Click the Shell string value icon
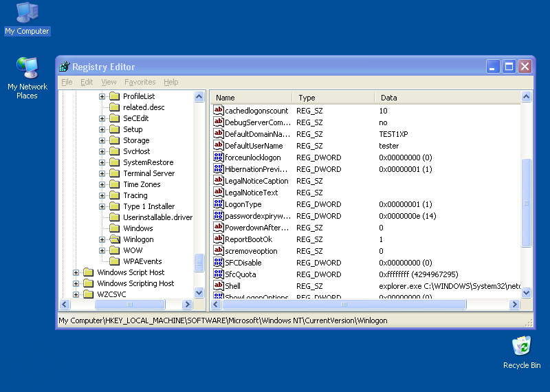The height and width of the screenshot is (392, 550). [219, 285]
